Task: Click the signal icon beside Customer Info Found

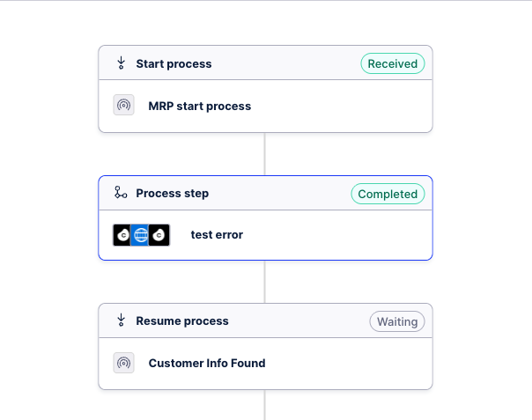Action: pos(124,363)
